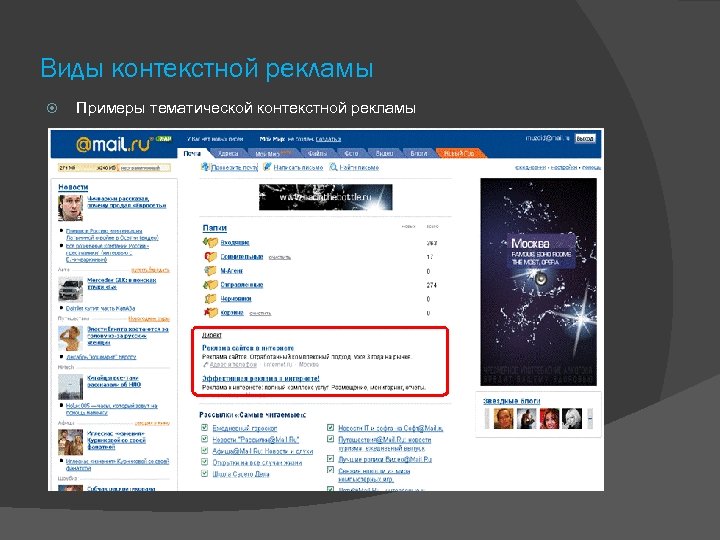
Task: Open the Новости heading link
Action: click(73, 187)
